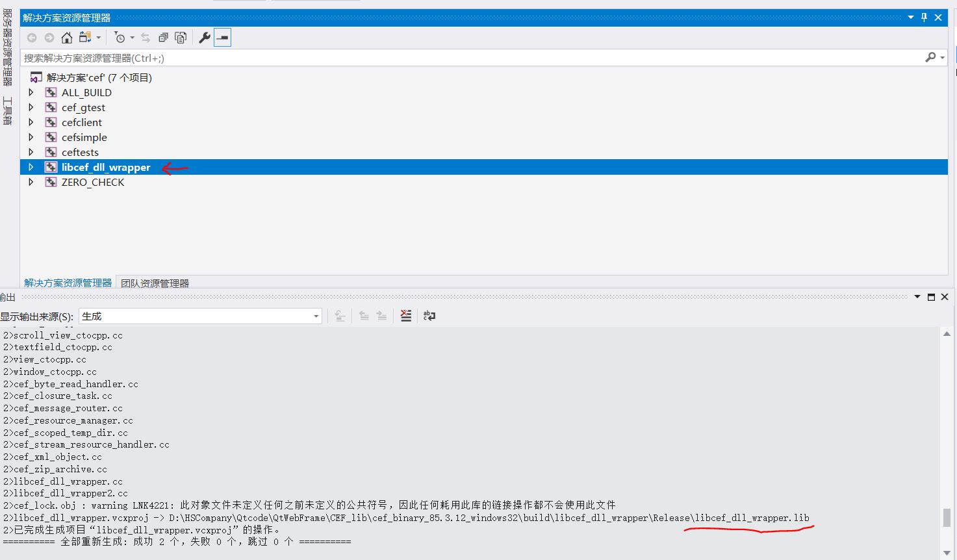Pin the Output window
Image resolution: width=957 pixels, height=560 pixels.
tap(931, 297)
